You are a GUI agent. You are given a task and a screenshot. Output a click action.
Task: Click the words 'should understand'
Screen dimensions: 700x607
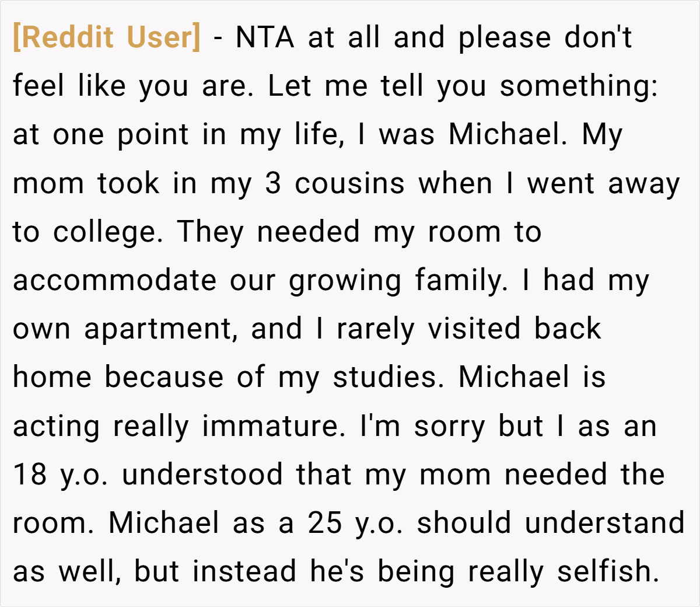click(551, 523)
